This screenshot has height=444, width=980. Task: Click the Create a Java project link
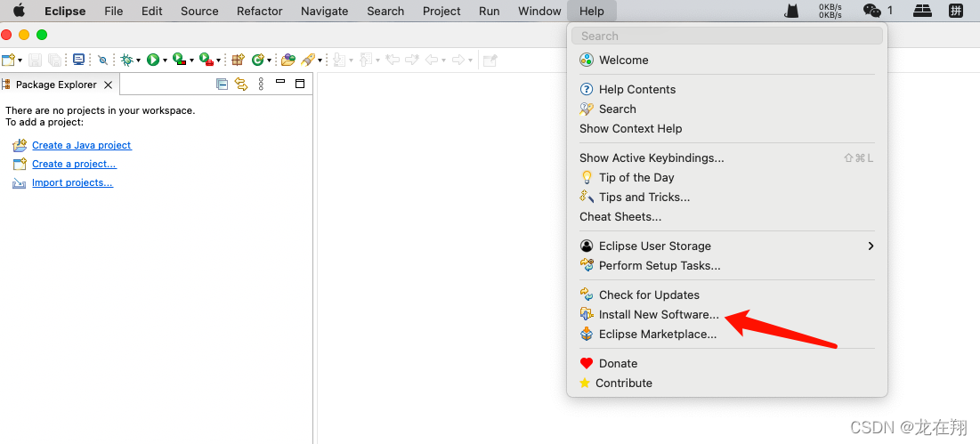[82, 145]
